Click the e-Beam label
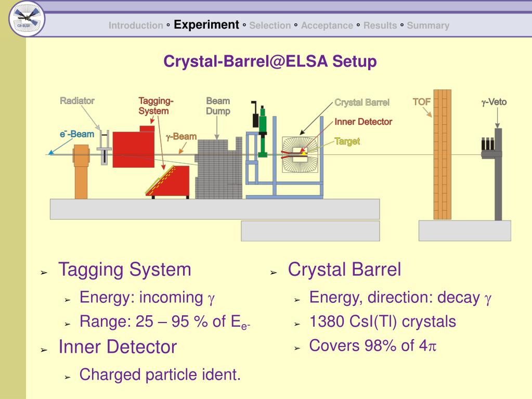This screenshot has width=532, height=399. click(x=77, y=134)
